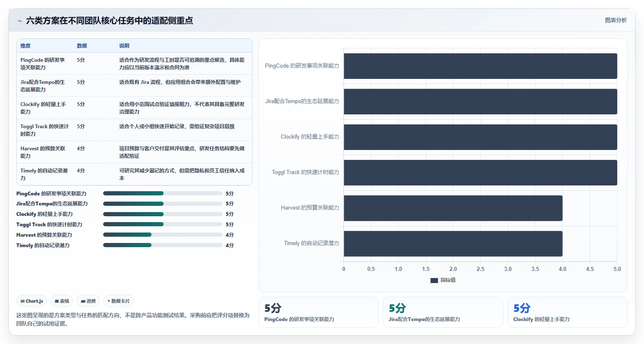
Task: Click the PingCode chart bar
Action: coord(480,66)
